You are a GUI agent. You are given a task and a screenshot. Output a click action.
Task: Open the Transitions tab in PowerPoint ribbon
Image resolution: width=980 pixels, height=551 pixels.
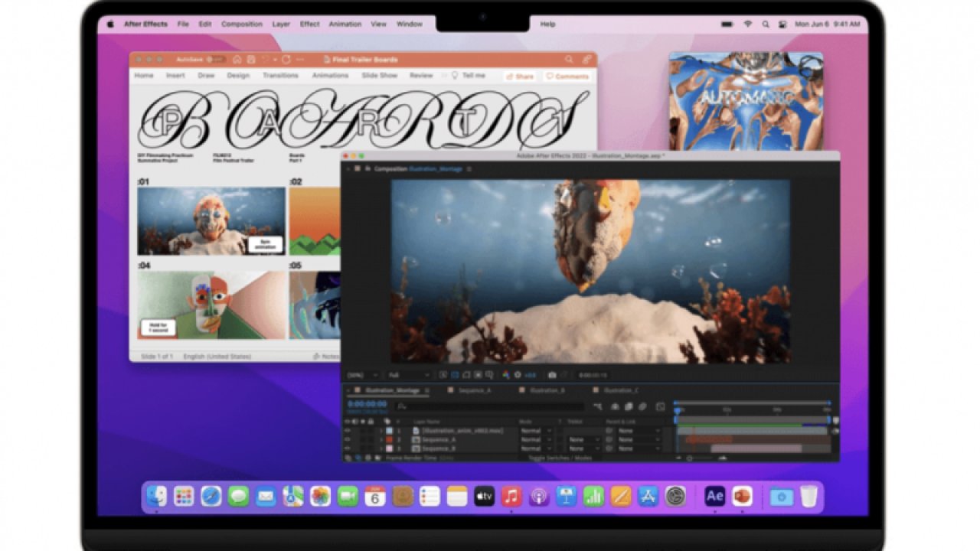[280, 76]
